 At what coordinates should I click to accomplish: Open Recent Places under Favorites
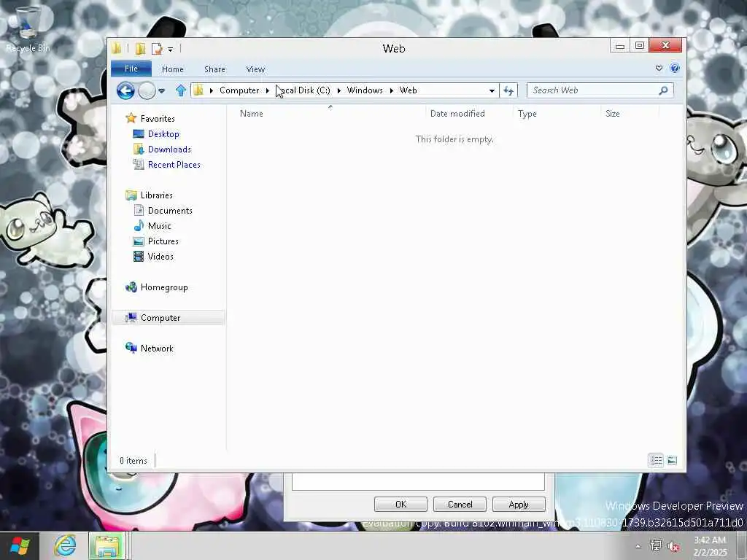174,164
